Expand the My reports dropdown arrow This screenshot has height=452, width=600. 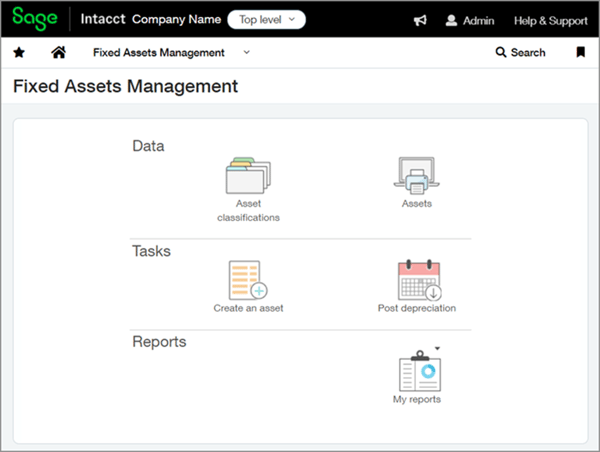pyautogui.click(x=437, y=349)
